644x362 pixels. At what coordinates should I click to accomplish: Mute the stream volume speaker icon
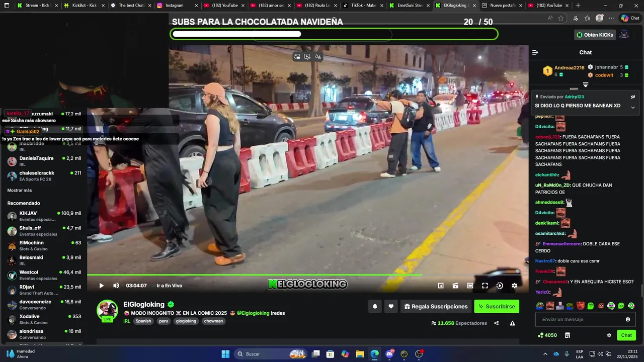pyautogui.click(x=116, y=286)
